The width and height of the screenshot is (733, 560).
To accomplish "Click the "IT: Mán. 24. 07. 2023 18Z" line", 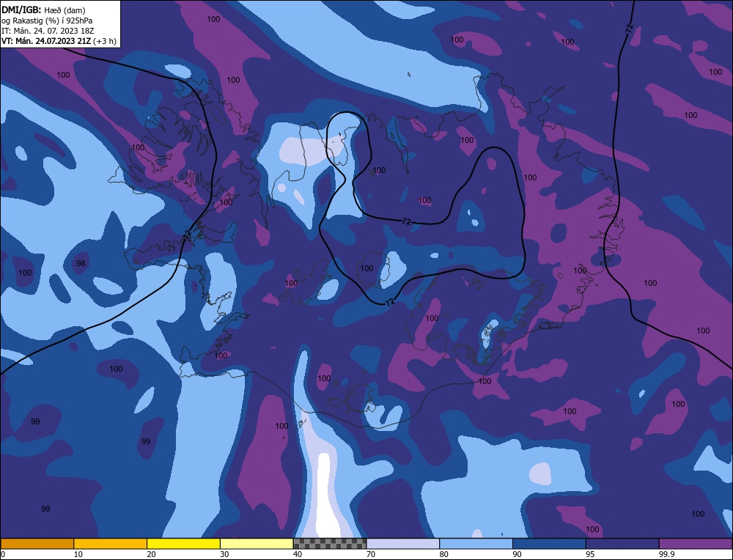I will pos(48,31).
